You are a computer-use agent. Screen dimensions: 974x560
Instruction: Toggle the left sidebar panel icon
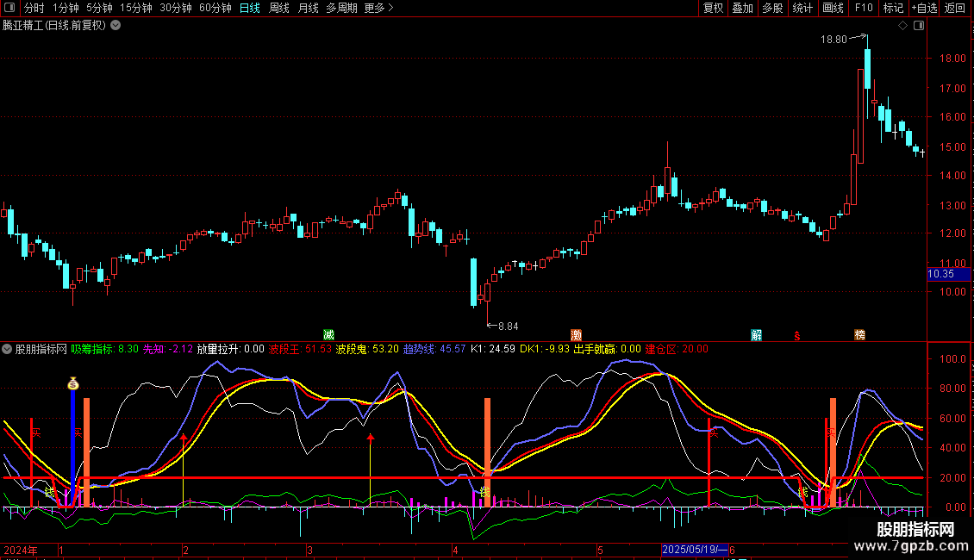point(9,8)
